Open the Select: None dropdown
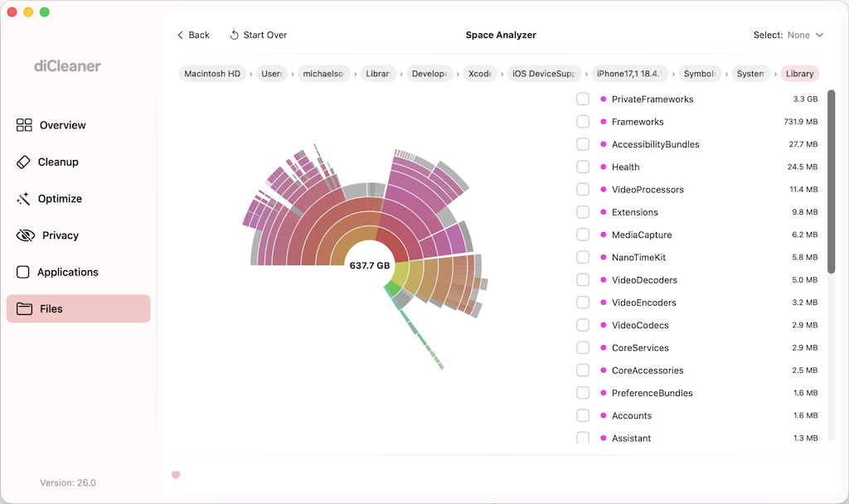 pos(788,35)
